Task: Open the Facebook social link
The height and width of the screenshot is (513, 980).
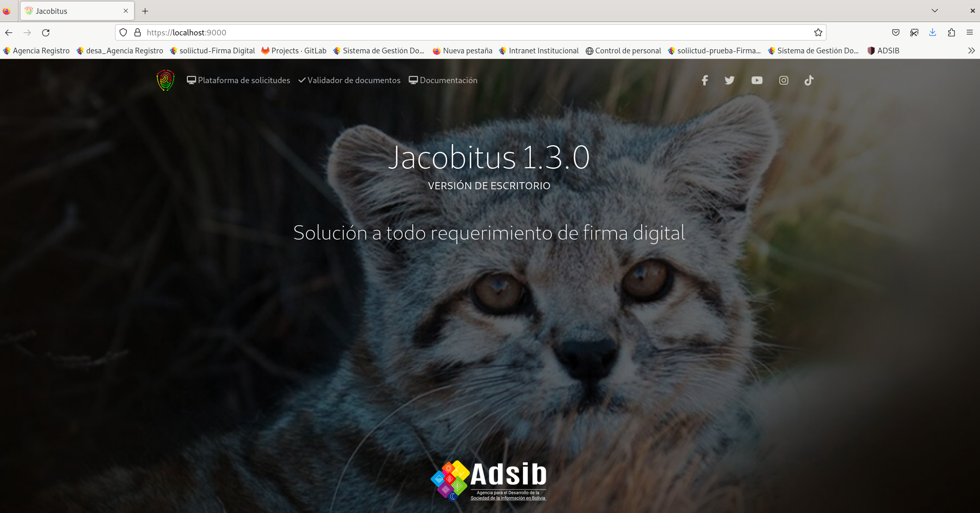Action: pos(705,81)
